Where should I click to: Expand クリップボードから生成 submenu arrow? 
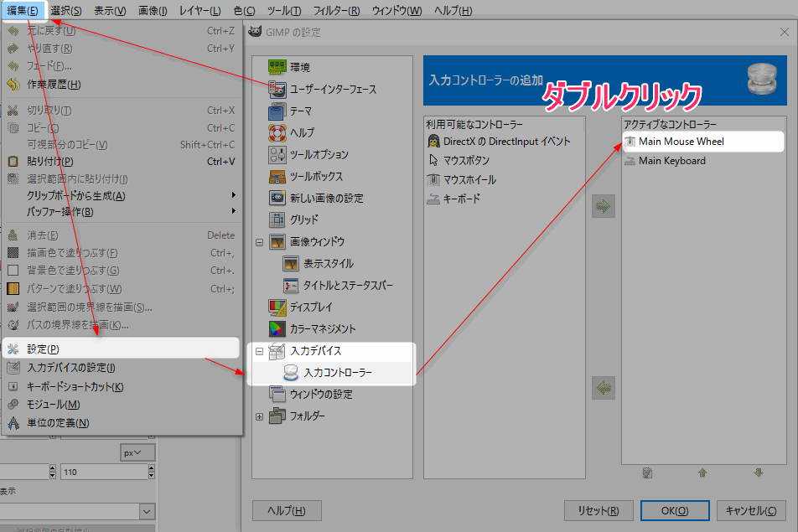tap(234, 195)
